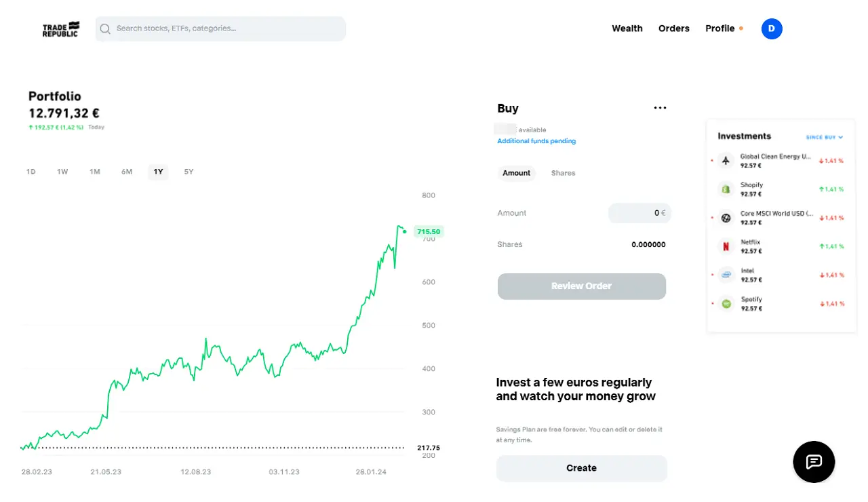Click the Netflix logo icon
This screenshot has width=868, height=502.
tap(726, 246)
